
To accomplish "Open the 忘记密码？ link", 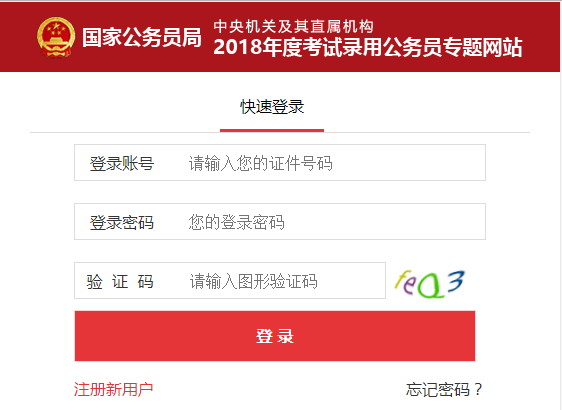I will point(444,389).
